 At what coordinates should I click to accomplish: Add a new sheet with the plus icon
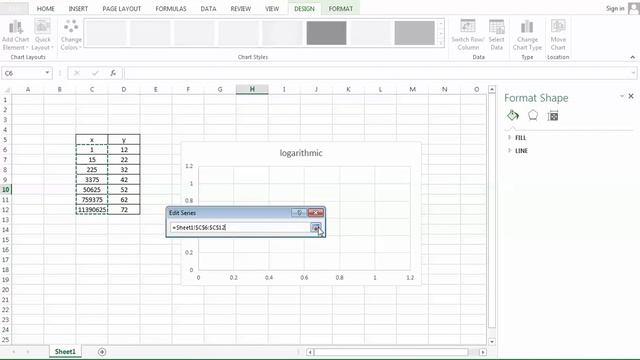[x=102, y=352]
